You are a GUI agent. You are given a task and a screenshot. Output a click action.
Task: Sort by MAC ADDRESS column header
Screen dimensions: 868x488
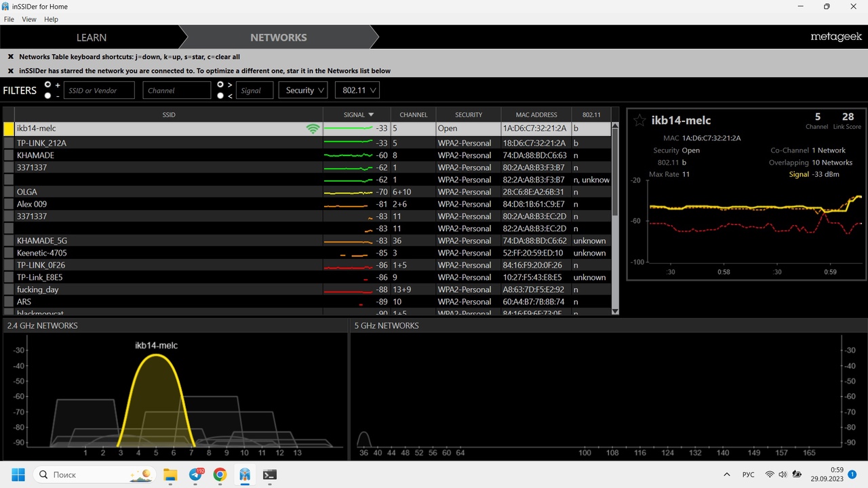pos(536,115)
